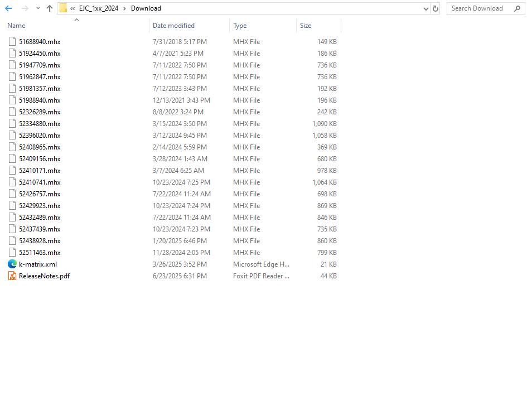532x410 pixels.
Task: Go up one folder level
Action: [x=50, y=8]
